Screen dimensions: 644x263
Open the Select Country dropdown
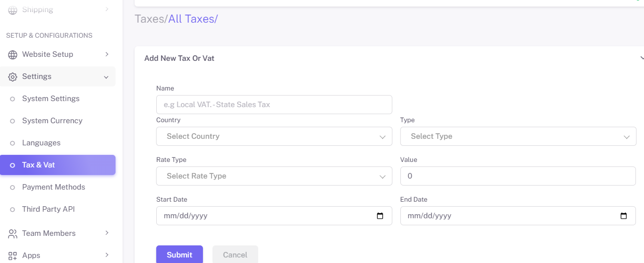click(x=274, y=136)
